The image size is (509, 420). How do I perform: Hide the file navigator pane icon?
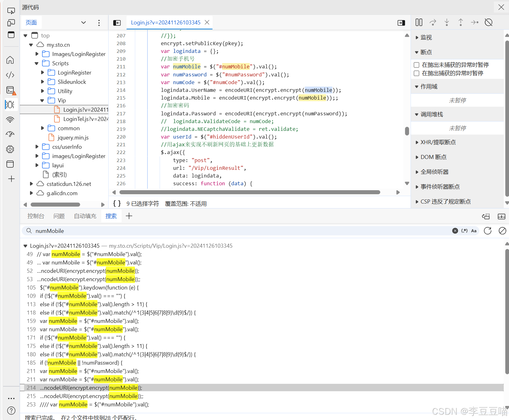click(117, 23)
